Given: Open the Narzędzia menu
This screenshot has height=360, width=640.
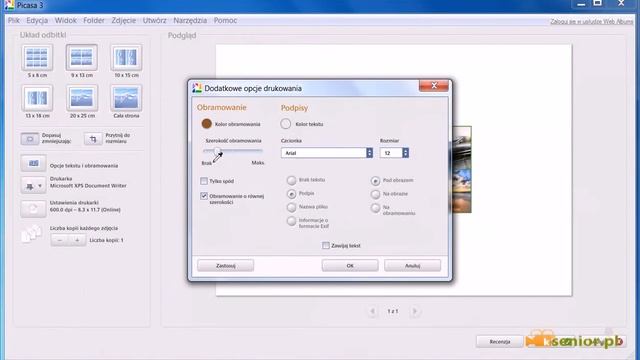Looking at the screenshot, I should (190, 20).
